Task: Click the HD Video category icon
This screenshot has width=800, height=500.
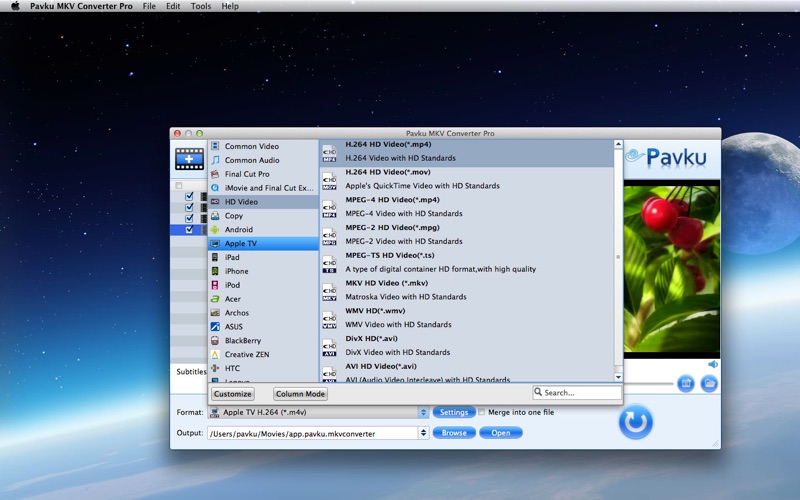Action: click(215, 202)
